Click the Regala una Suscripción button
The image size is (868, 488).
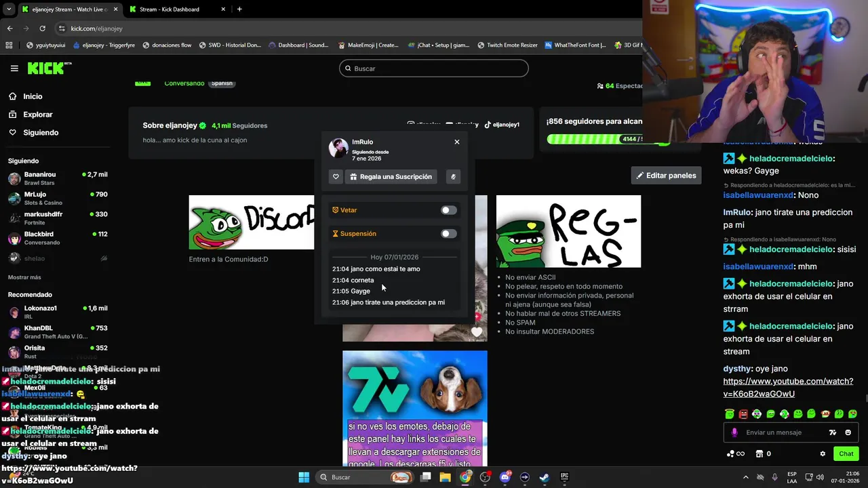(x=391, y=177)
